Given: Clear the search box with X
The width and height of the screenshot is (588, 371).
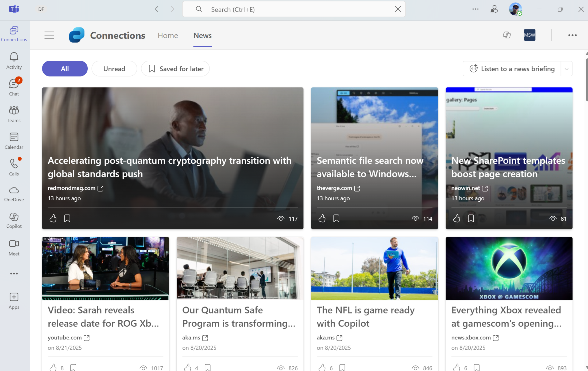Looking at the screenshot, I should click(398, 9).
